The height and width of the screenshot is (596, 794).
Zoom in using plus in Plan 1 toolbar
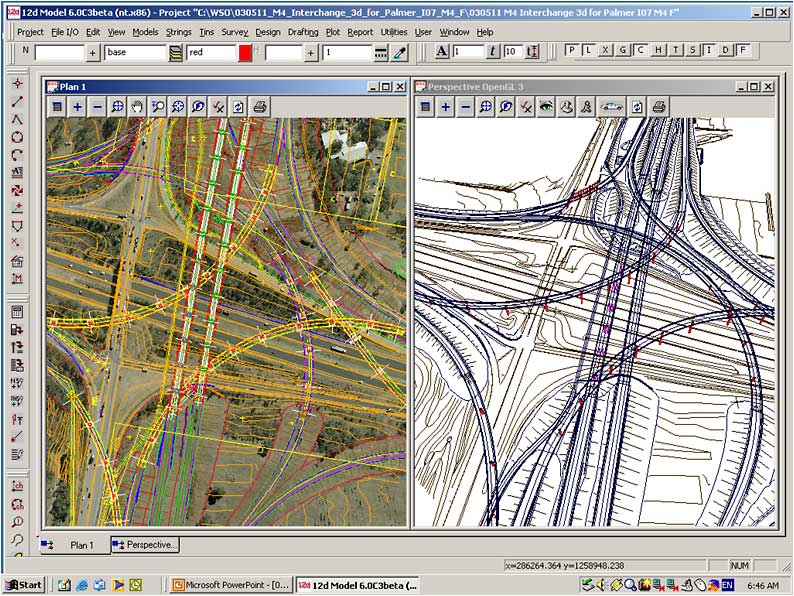point(77,106)
